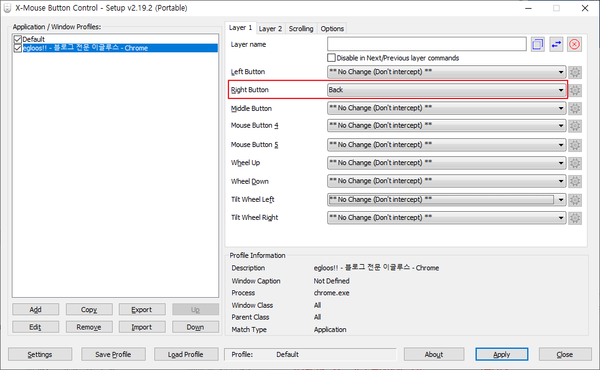Click the Add profile button
Viewport: 600px width, 370px height.
pos(36,310)
